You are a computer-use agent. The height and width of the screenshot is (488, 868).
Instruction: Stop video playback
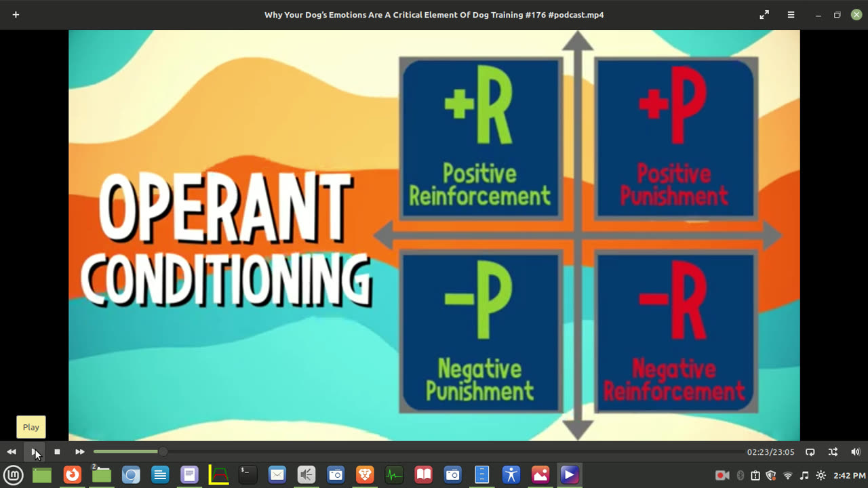coord(57,451)
